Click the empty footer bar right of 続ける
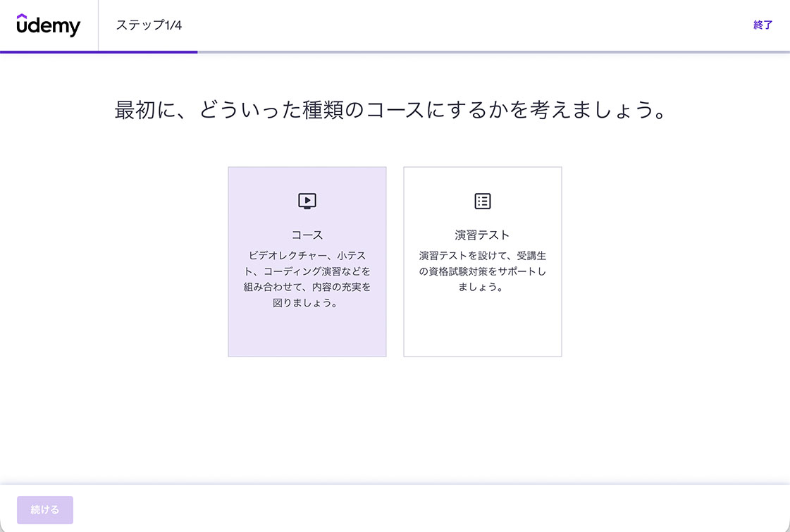The image size is (790, 532). click(423, 509)
